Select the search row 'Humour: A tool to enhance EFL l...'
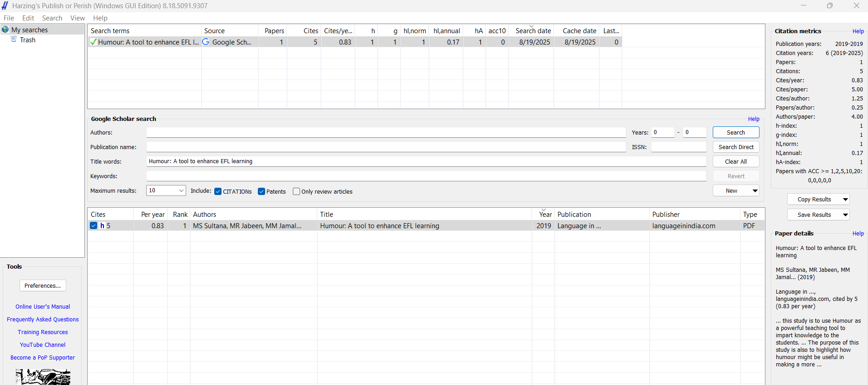This screenshot has width=868, height=385. point(148,42)
